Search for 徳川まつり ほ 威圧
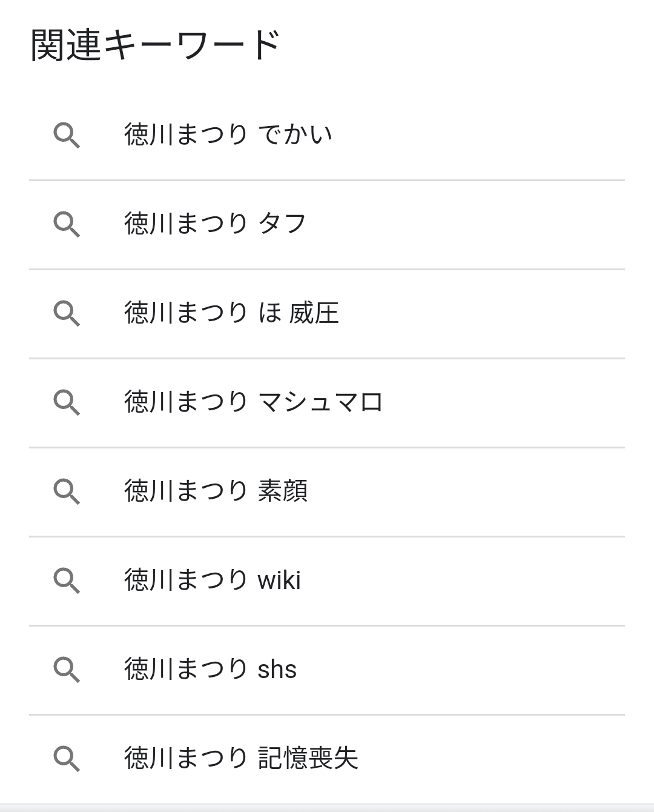The width and height of the screenshot is (654, 812). pos(231,313)
